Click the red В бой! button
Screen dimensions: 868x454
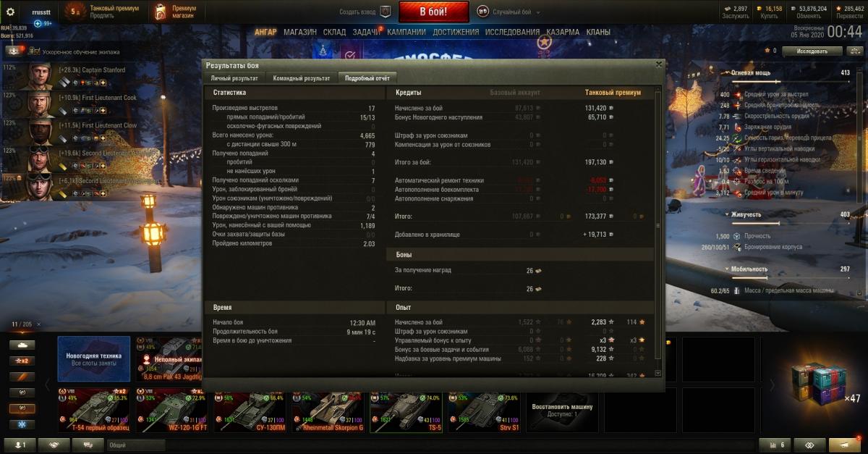(433, 12)
